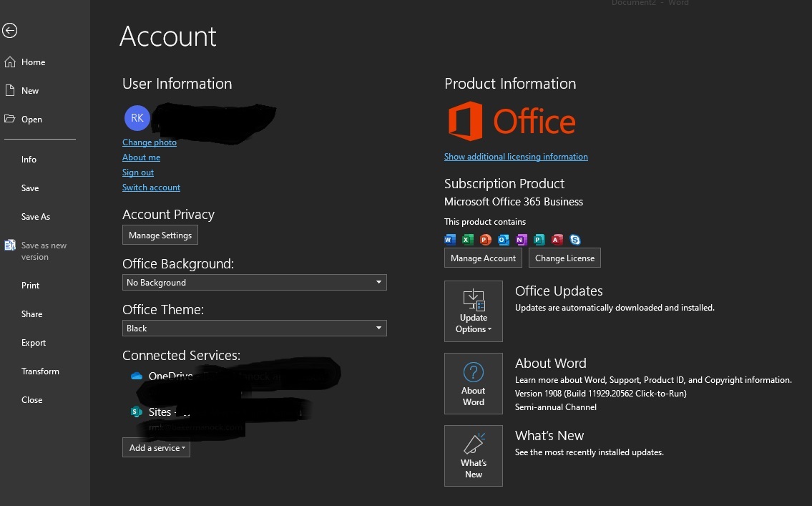Expand the Office Background dropdown
Screen dimensions: 812x506
254,282
